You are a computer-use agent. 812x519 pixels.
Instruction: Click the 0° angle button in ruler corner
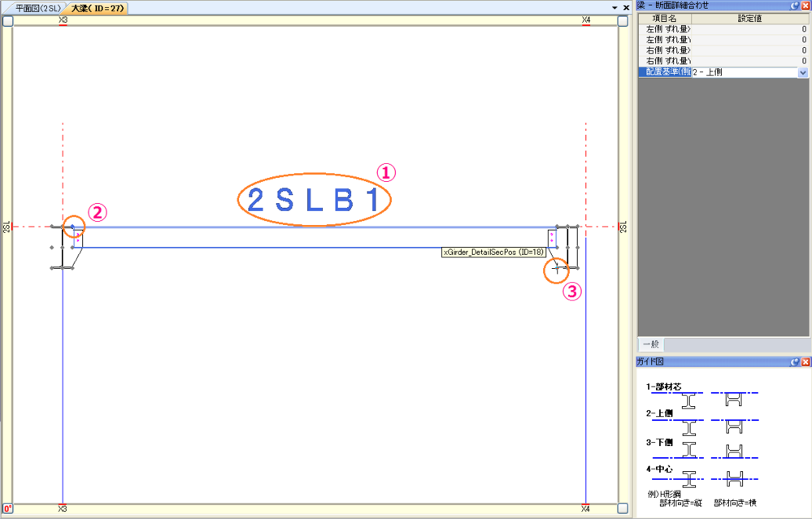8,508
